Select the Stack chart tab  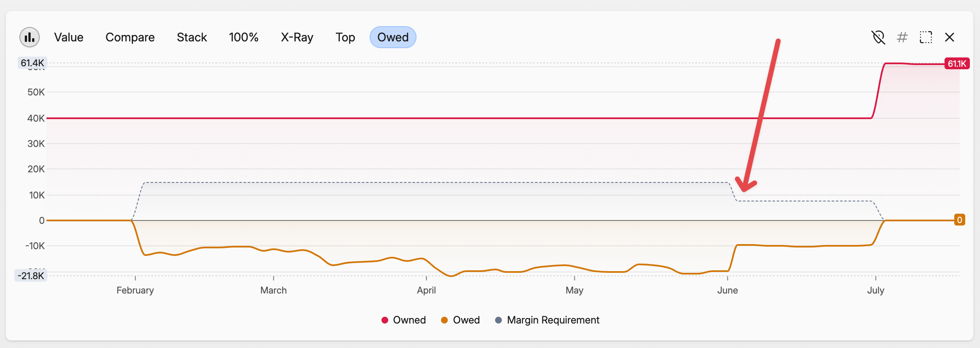click(192, 37)
